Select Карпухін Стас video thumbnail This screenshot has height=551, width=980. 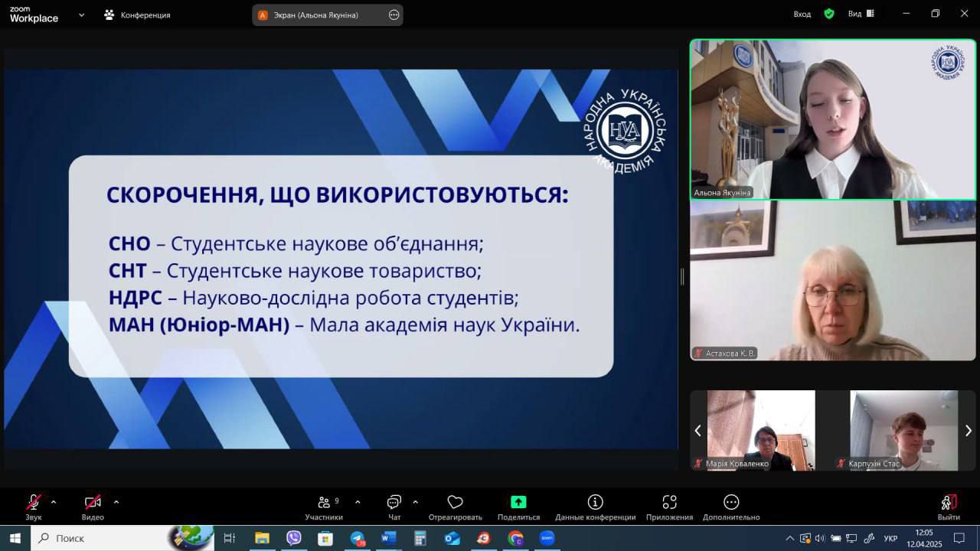(x=903, y=430)
